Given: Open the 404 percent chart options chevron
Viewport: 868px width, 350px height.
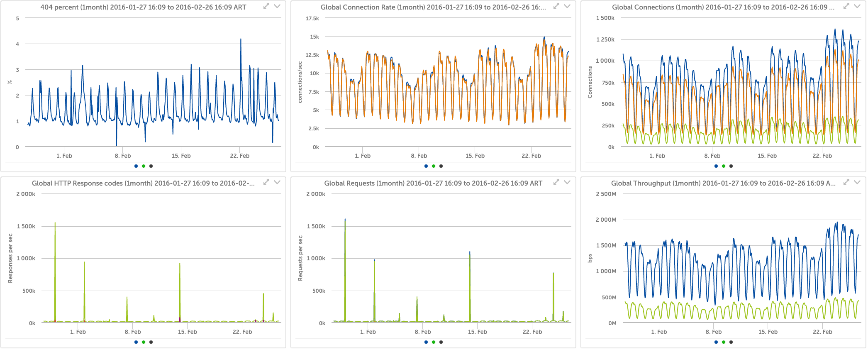Looking at the screenshot, I should tap(277, 6).
